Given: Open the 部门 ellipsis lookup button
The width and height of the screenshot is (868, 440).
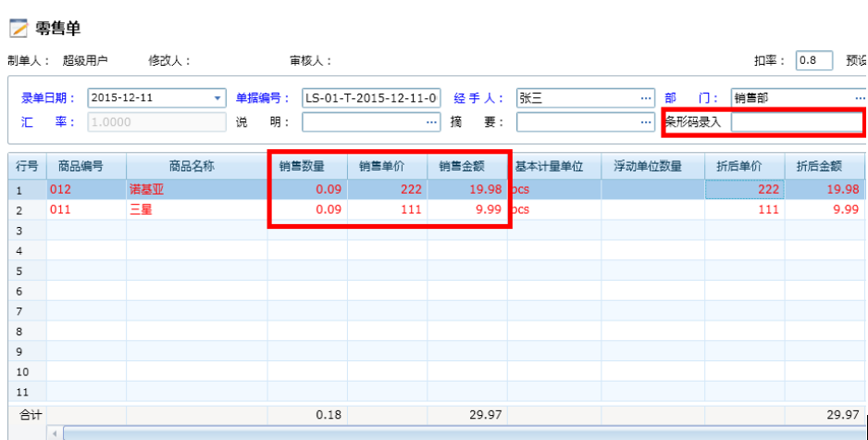Looking at the screenshot, I should tap(860, 98).
